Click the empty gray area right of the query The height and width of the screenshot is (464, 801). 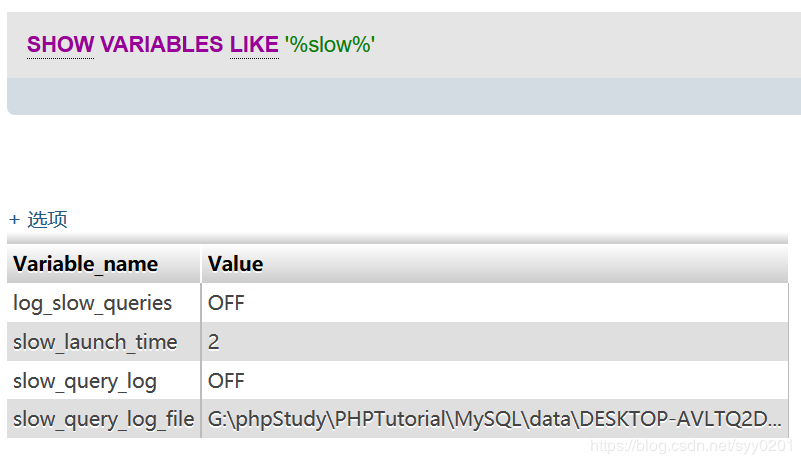pos(587,45)
